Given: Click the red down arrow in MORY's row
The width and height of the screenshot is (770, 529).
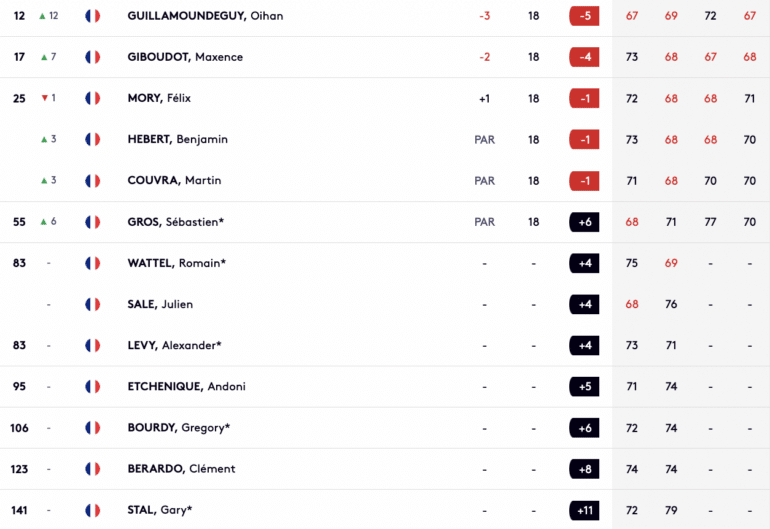Looking at the screenshot, I should (x=44, y=98).
